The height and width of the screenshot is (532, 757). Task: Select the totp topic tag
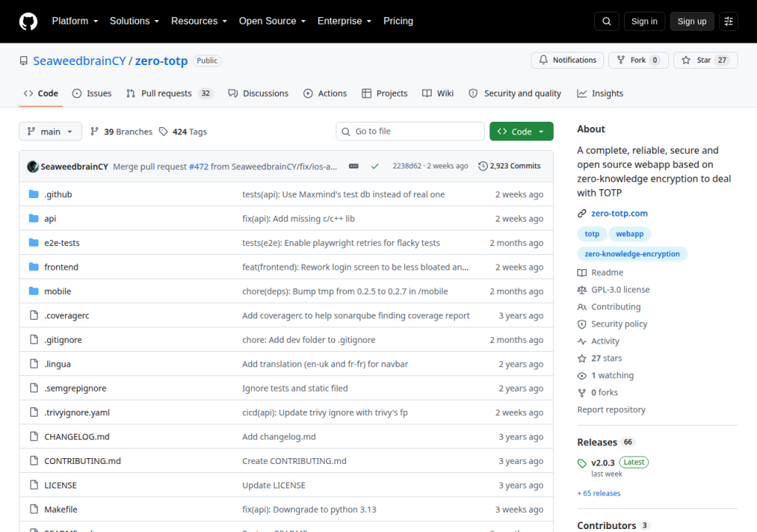pyautogui.click(x=592, y=234)
